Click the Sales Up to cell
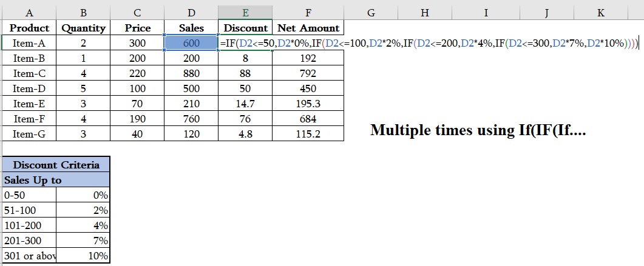This screenshot has height=266, width=644. coord(56,180)
